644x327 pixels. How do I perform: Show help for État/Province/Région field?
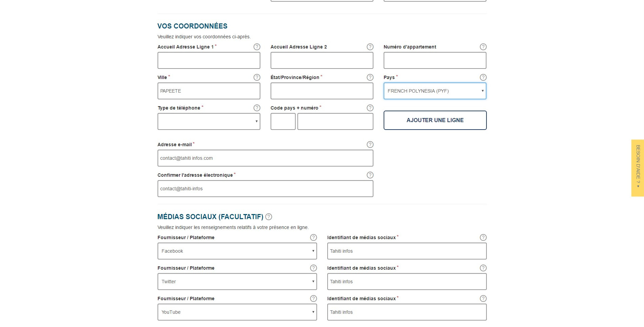coord(370,77)
